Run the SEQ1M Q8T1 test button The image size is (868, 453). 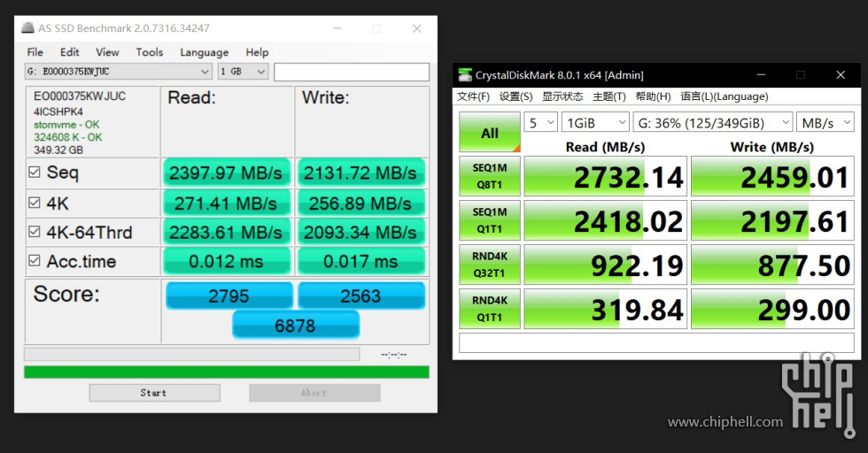point(489,176)
